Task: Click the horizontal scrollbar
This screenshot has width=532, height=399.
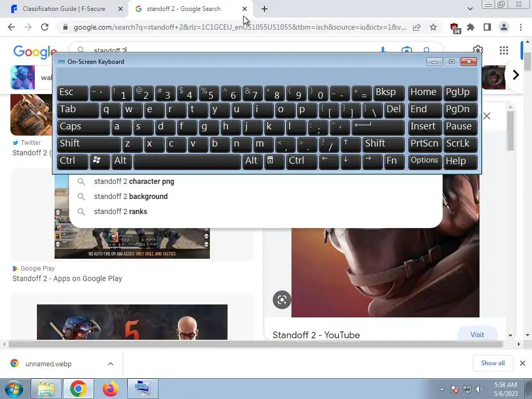Action: pyautogui.click(x=255, y=344)
